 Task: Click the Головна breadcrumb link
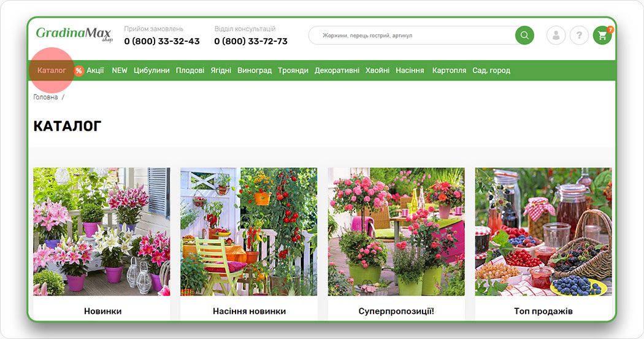point(45,97)
